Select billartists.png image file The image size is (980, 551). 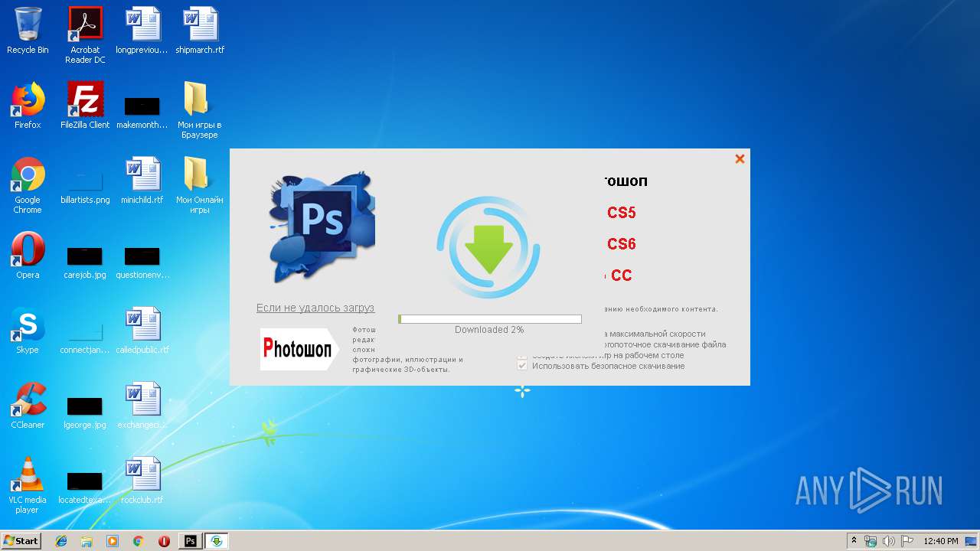(85, 187)
